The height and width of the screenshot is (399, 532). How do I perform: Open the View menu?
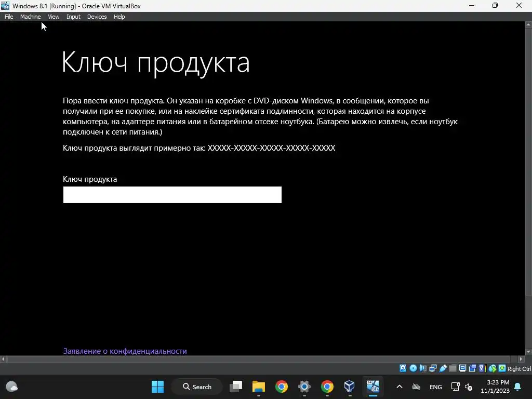(54, 17)
